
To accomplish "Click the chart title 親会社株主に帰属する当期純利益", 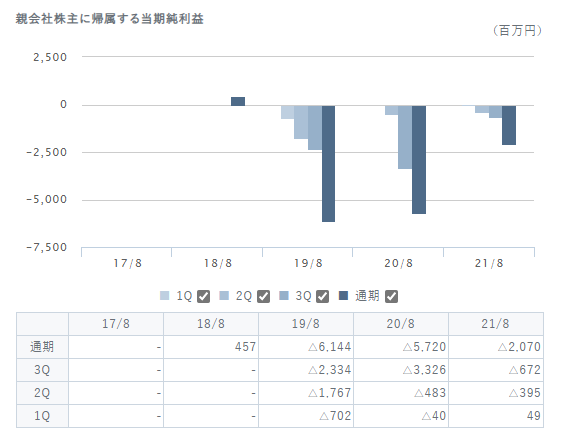I will (109, 19).
